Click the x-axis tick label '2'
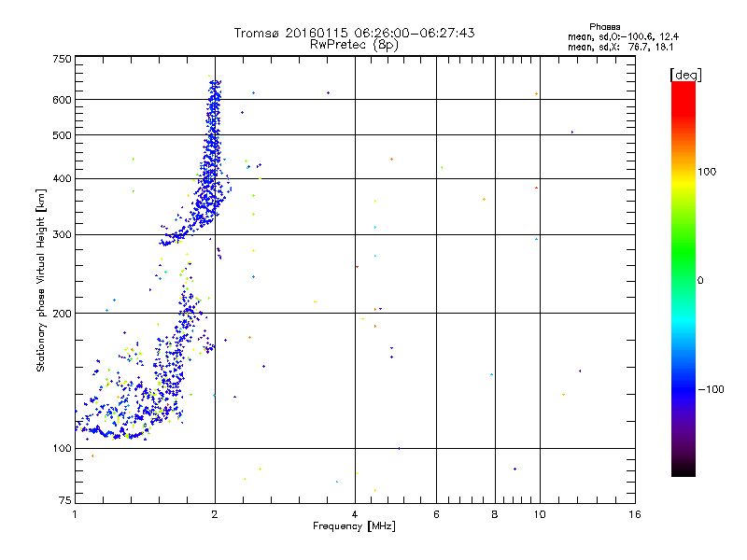 (215, 514)
